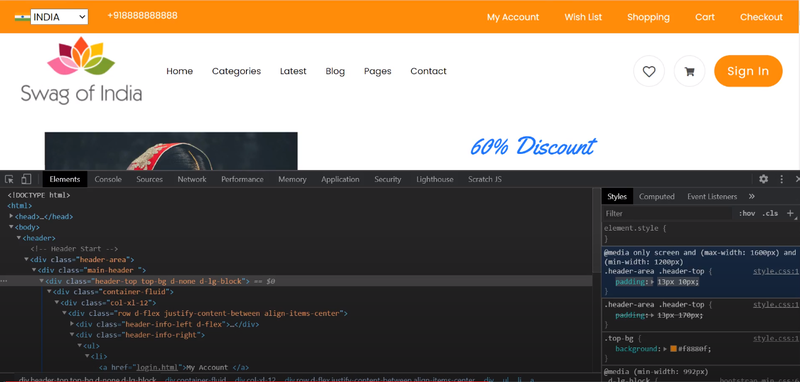Show more Styles pane tabs chevron
The image size is (800, 382).
click(752, 196)
